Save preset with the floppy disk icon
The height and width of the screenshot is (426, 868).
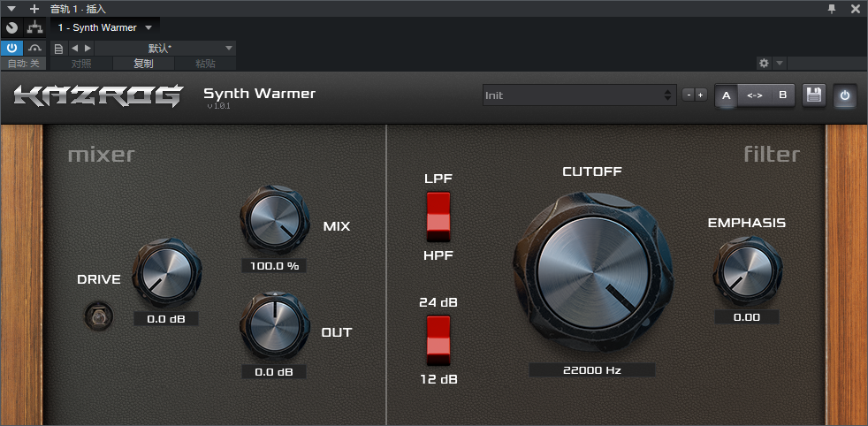pos(814,95)
